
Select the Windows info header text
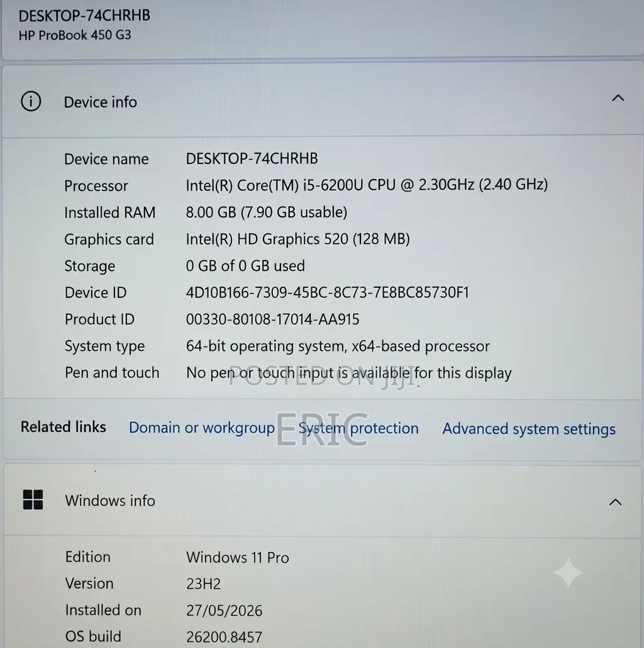110,500
